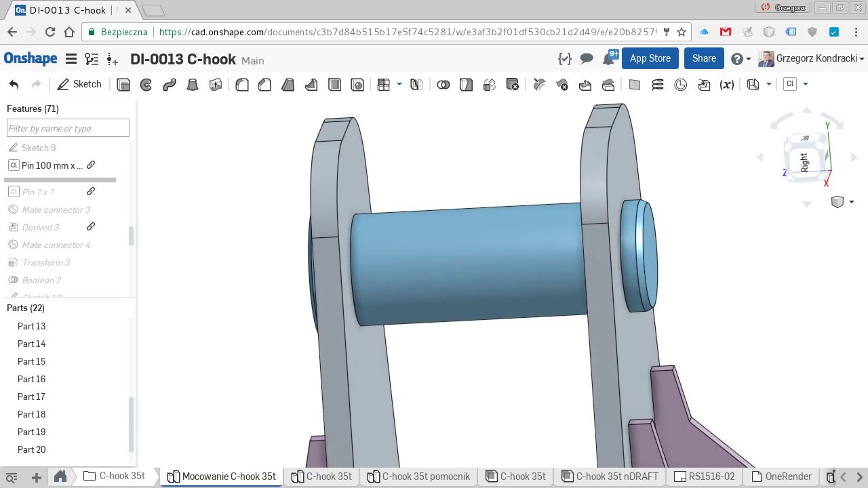Select the Linear pattern tool
This screenshot has height=488, width=868.
(x=384, y=85)
